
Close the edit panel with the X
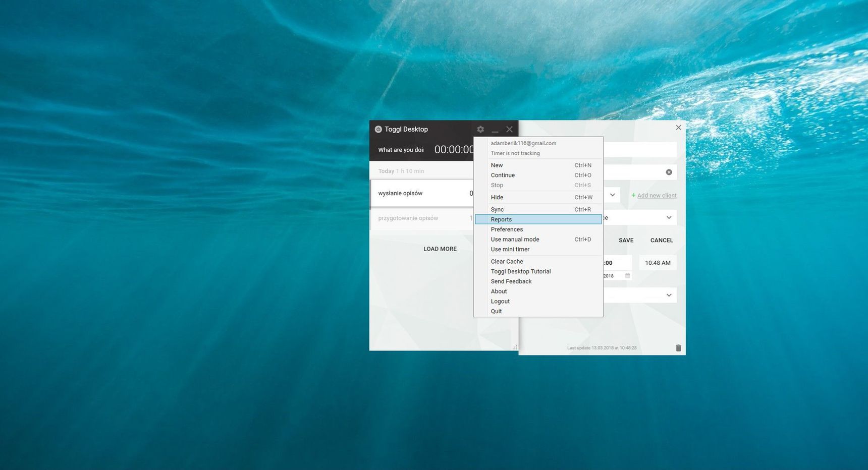[x=678, y=128]
